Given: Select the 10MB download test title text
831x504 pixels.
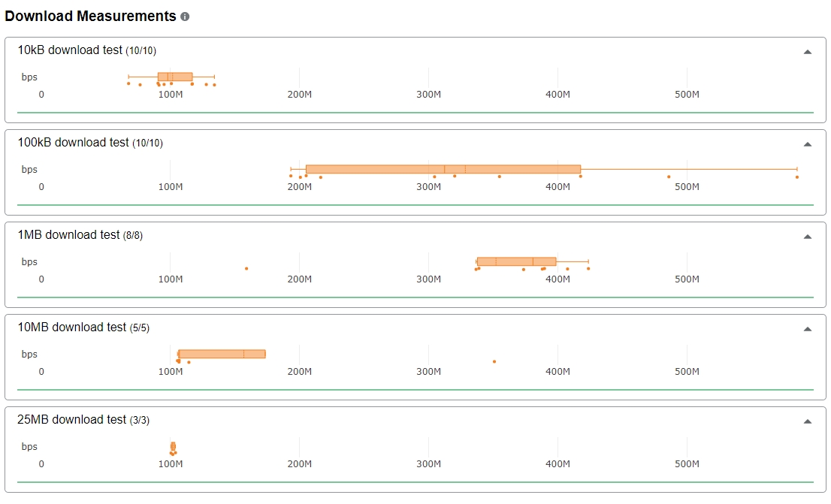Looking at the screenshot, I should coord(71,327).
